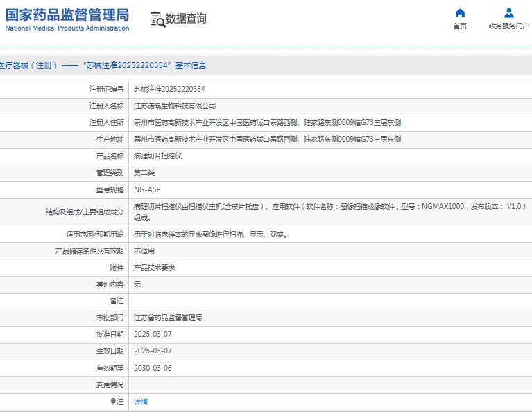Click model spec value NG-A5F
Screen dimensions: 532x413
(147, 190)
